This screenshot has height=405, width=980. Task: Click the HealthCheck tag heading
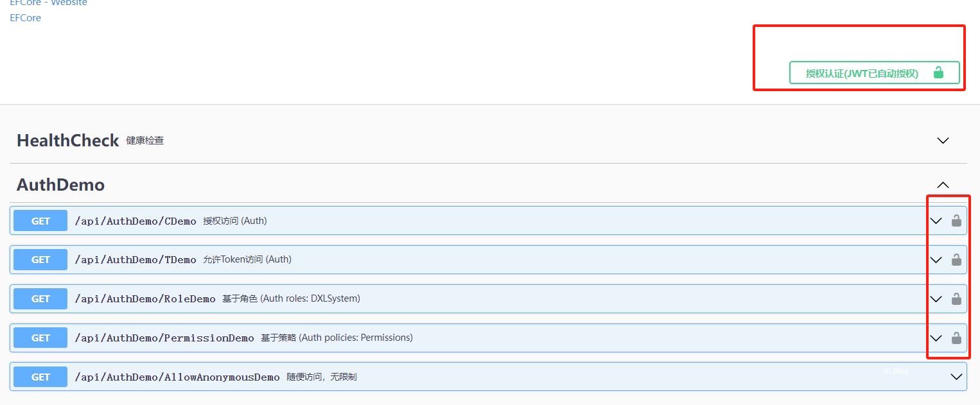68,141
